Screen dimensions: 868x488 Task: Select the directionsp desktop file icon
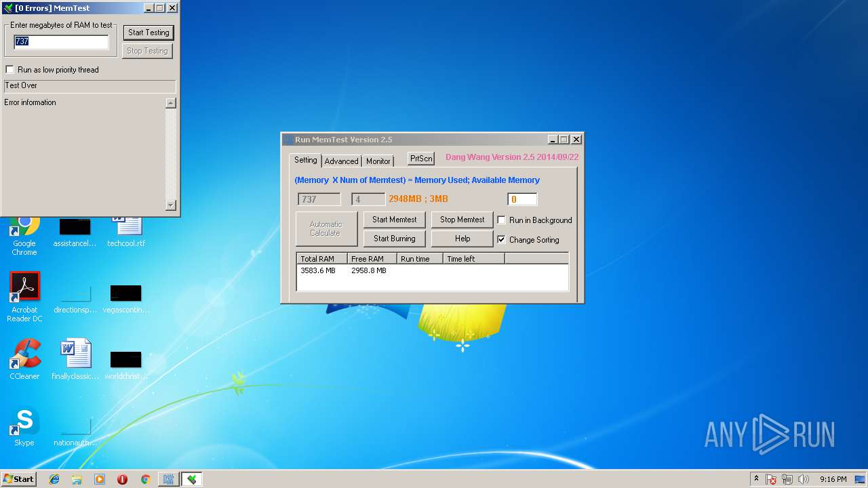point(75,297)
